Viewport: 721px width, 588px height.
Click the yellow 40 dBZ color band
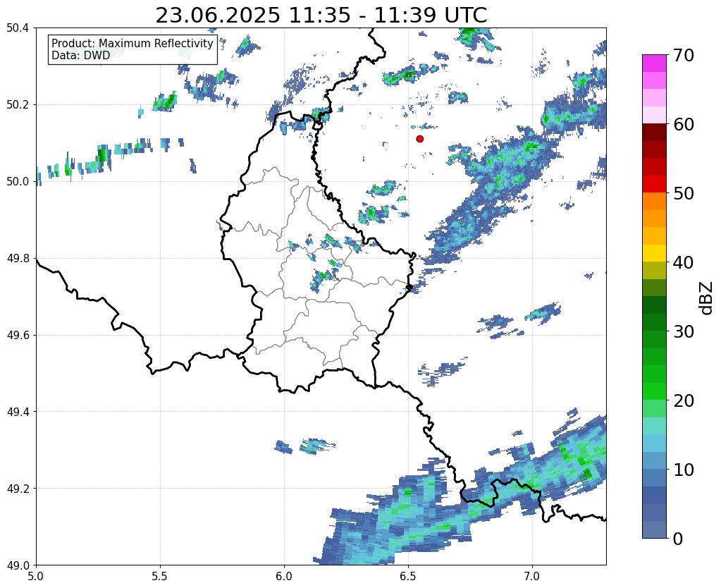coord(654,253)
